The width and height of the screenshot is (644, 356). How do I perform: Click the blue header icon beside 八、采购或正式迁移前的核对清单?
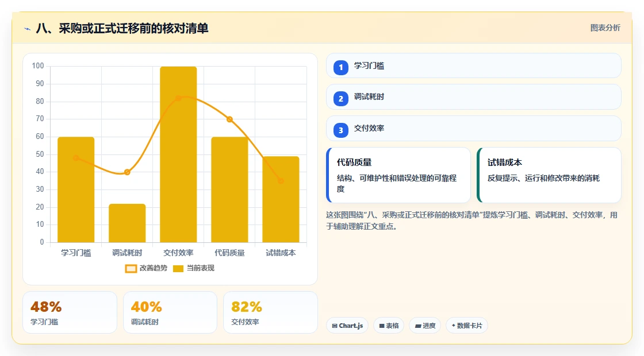tap(28, 29)
